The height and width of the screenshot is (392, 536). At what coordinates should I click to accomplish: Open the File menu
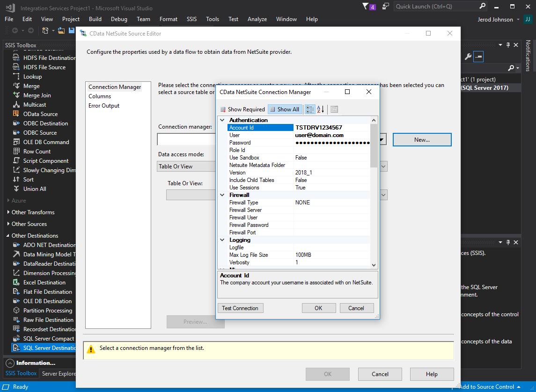[9, 19]
